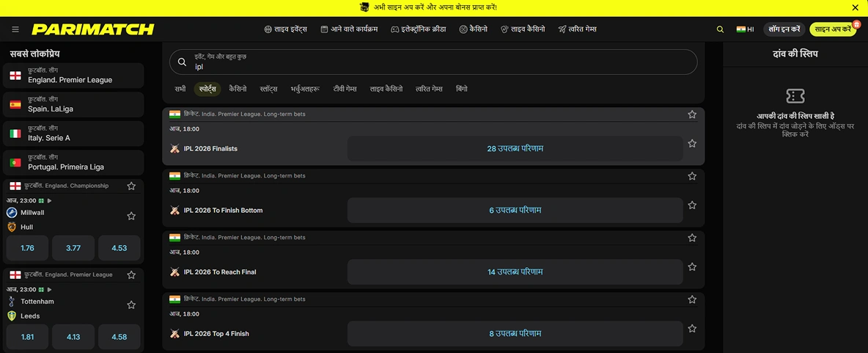Select the त्वरित गेम्स search filter tab
This screenshot has width=868, height=353.
(429, 89)
